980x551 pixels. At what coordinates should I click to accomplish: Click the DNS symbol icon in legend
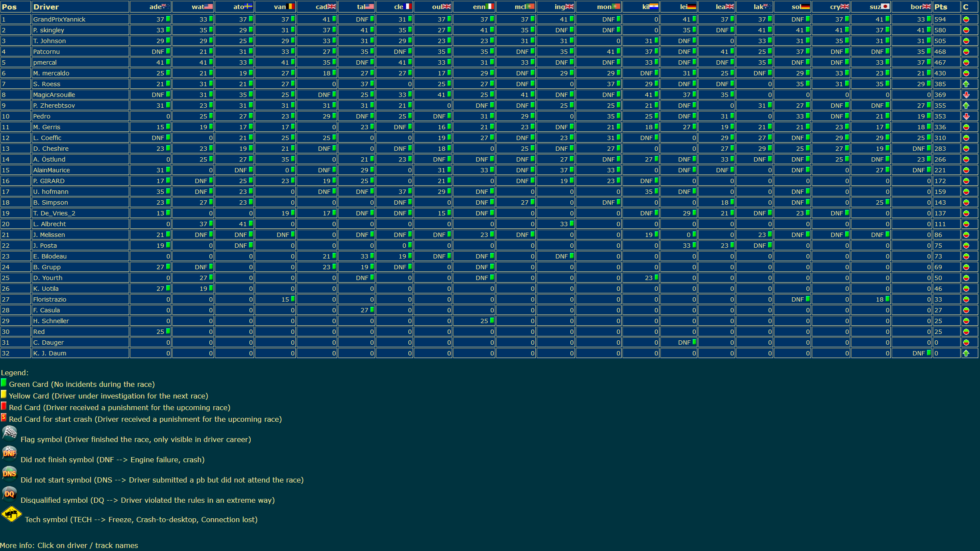[9, 474]
